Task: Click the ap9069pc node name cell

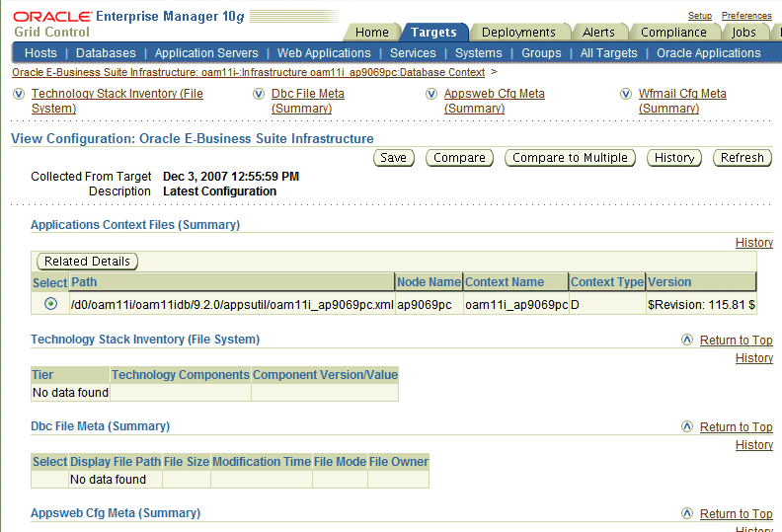Action: click(429, 305)
